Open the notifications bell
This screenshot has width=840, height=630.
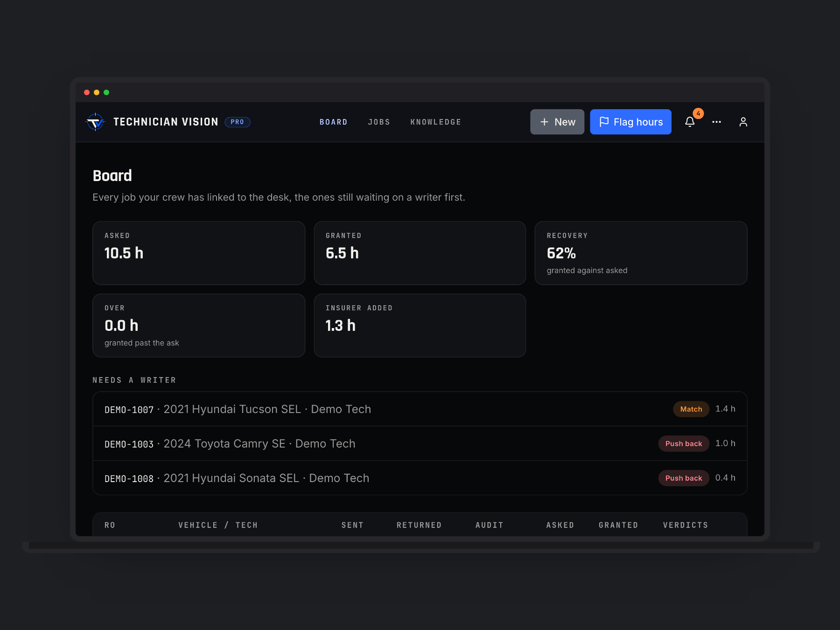pos(690,122)
